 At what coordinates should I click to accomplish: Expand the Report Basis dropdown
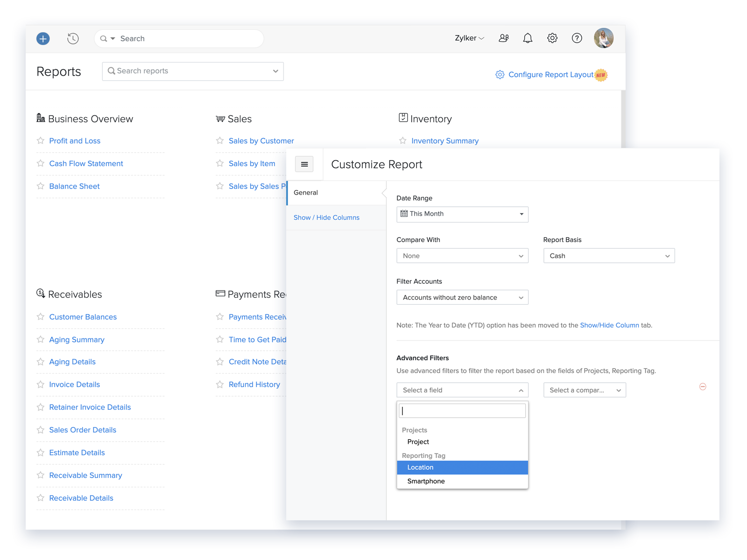coord(609,256)
